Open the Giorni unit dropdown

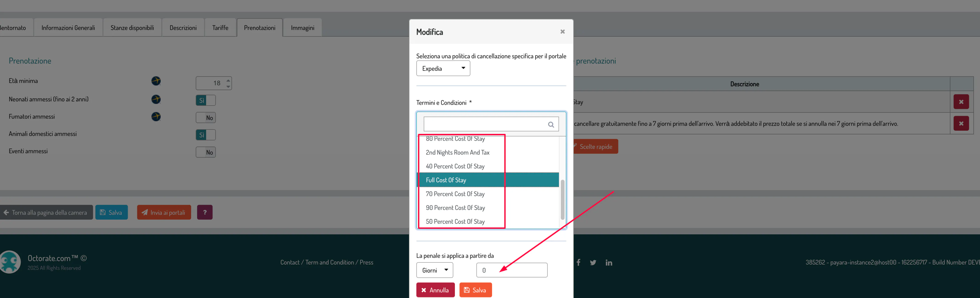434,270
